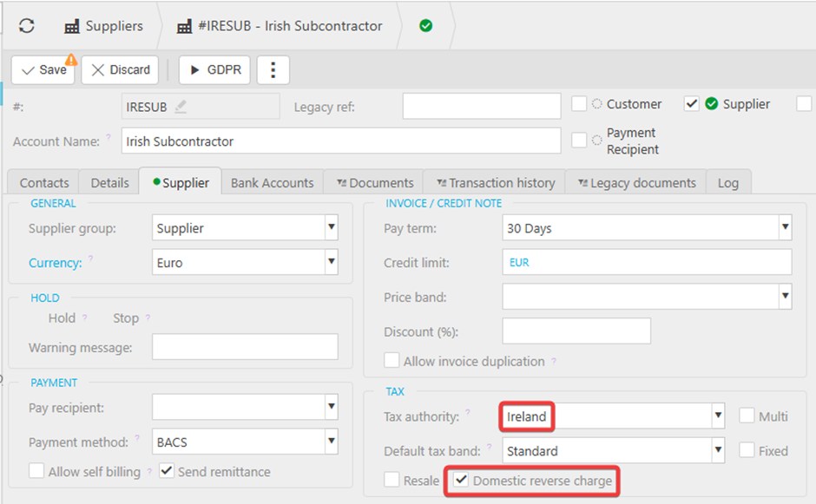The width and height of the screenshot is (816, 504).
Task: Save the supplier record
Action: tap(43, 69)
